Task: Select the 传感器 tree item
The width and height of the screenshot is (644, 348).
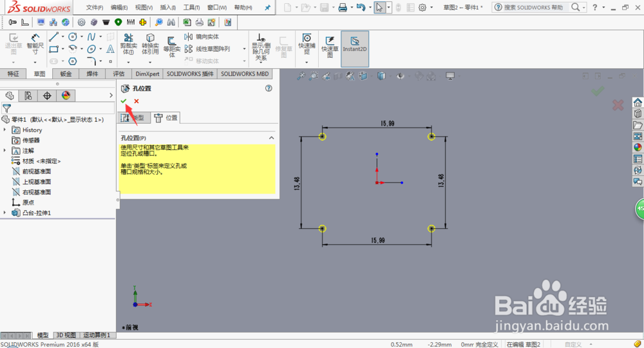Action: coord(26,140)
